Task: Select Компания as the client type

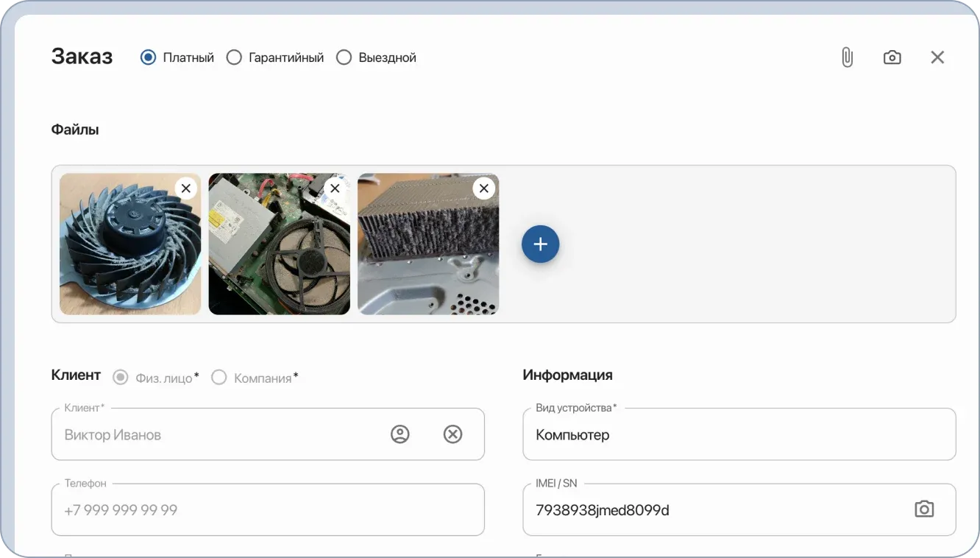Action: (219, 376)
